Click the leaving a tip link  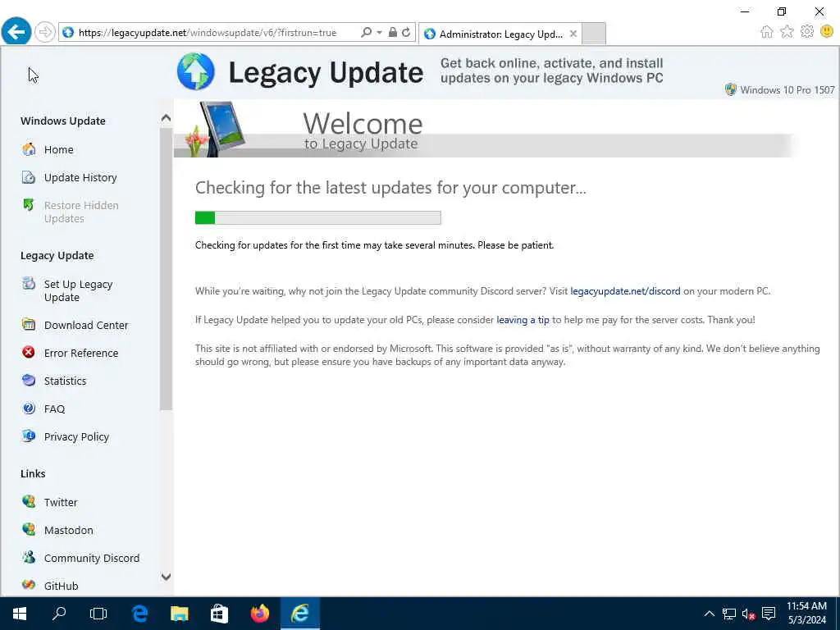523,320
